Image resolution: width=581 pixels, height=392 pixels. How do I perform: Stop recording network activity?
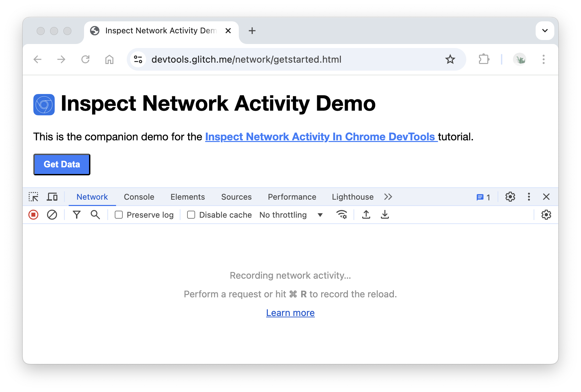[33, 215]
